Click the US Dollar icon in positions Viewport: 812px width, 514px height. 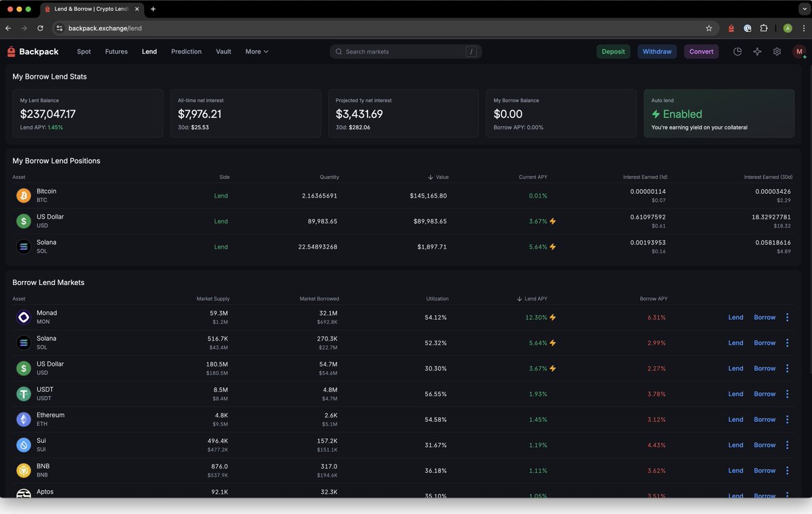tap(24, 221)
